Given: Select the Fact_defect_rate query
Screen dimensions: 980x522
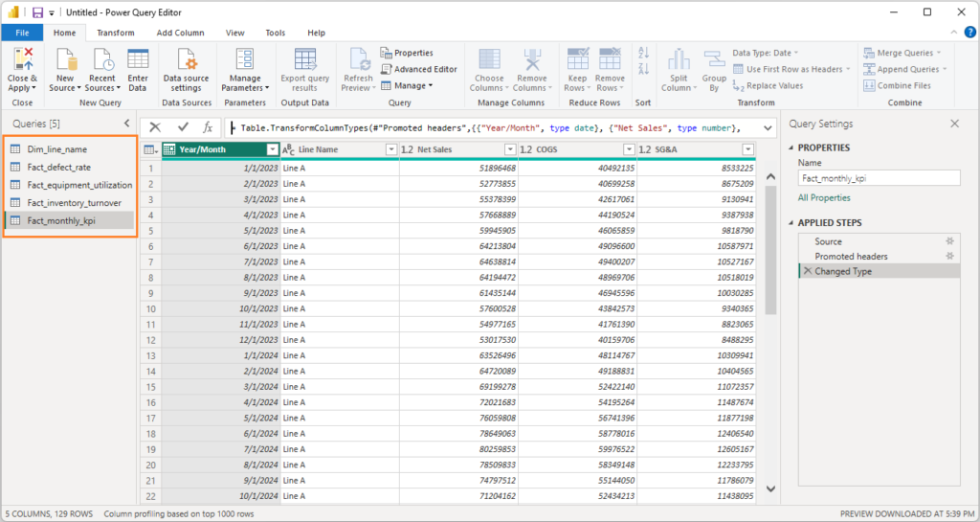Looking at the screenshot, I should pyautogui.click(x=69, y=167).
